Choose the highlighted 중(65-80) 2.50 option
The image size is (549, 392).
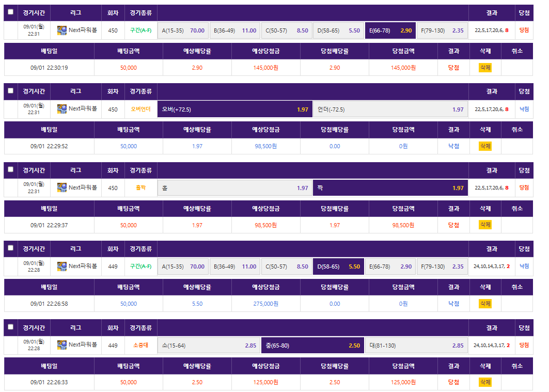[312, 346]
